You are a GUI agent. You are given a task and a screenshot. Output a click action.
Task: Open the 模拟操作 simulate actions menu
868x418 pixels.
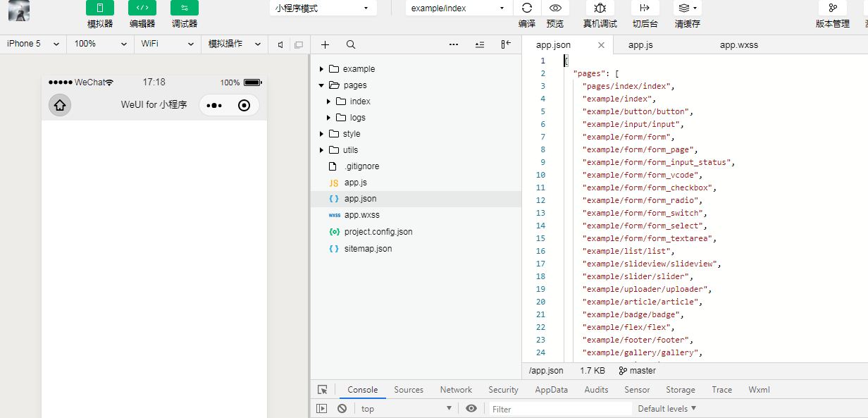234,44
